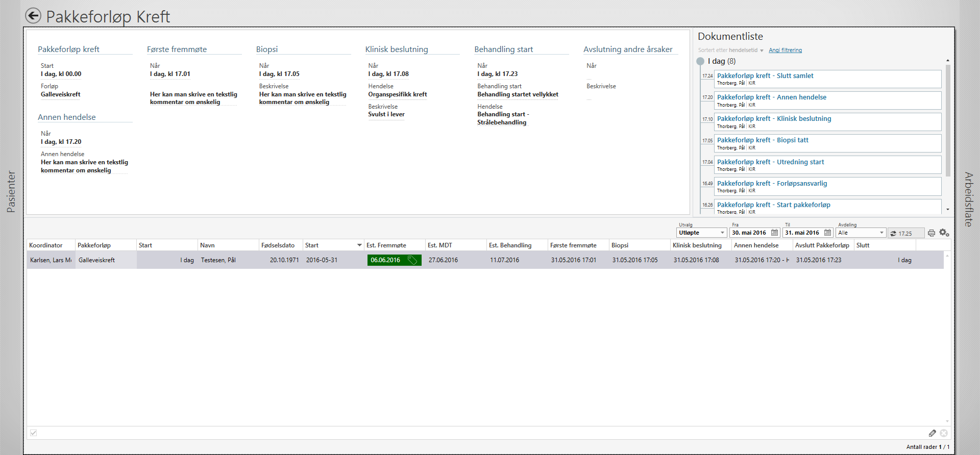980x455 pixels.
Task: Sort by the Est. MDT column header
Action: pos(456,245)
